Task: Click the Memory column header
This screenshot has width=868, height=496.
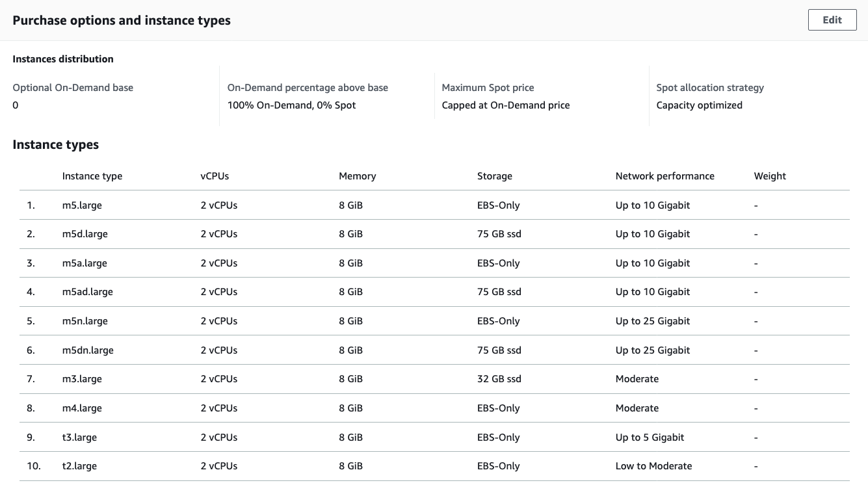Action: coord(357,176)
